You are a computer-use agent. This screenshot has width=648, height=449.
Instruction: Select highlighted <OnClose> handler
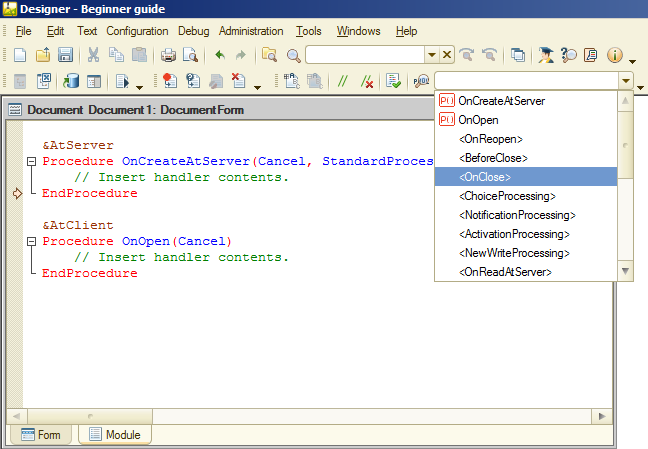(526, 177)
